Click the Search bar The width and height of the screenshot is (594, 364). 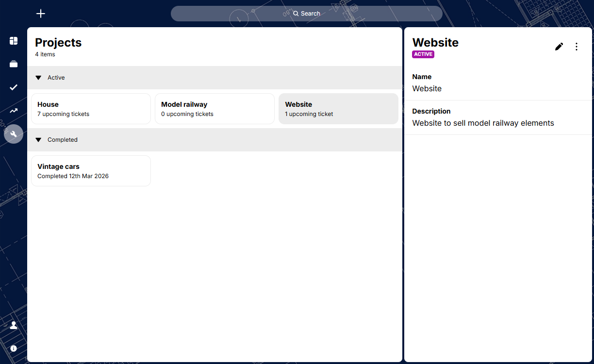[306, 14]
